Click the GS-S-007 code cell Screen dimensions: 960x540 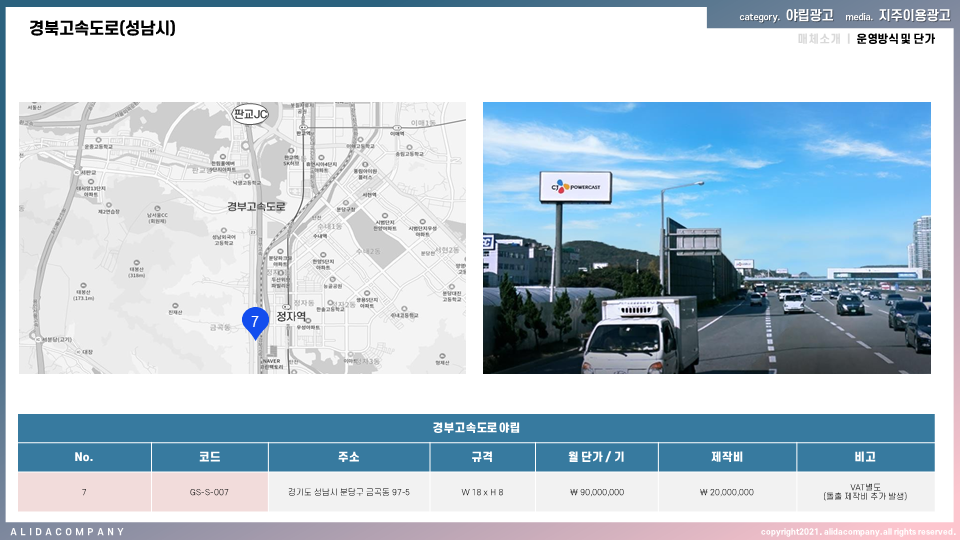pos(210,492)
